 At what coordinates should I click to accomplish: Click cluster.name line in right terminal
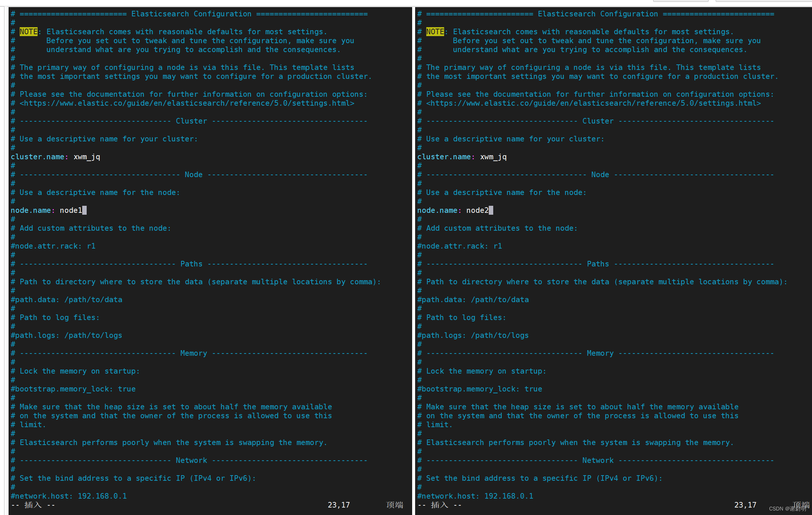[462, 157]
